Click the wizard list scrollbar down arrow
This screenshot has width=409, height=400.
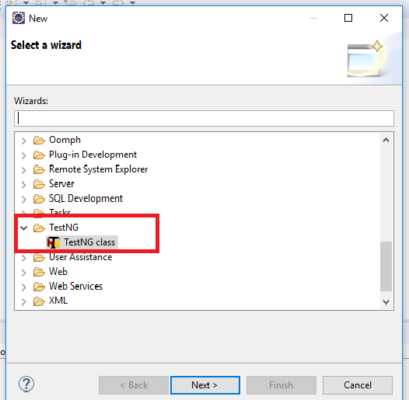(386, 302)
